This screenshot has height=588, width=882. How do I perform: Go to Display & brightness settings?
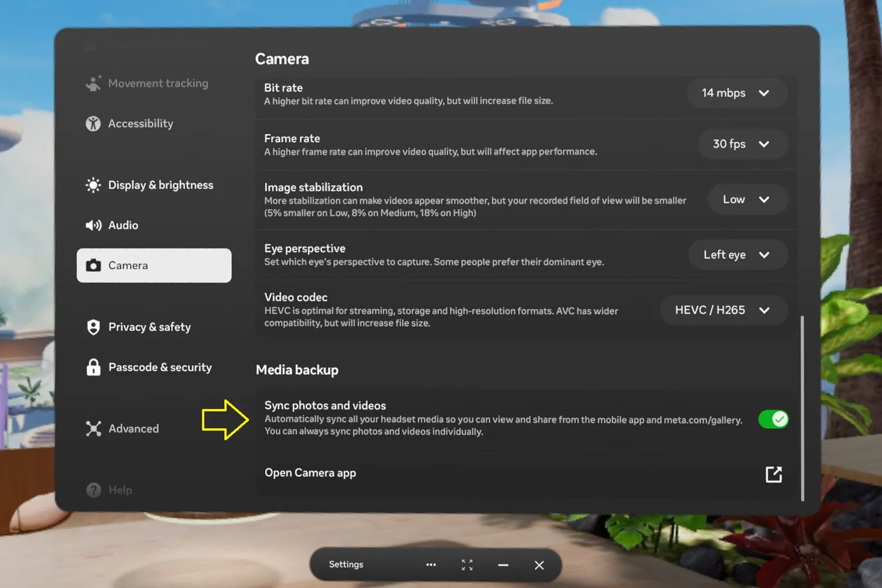(154, 185)
